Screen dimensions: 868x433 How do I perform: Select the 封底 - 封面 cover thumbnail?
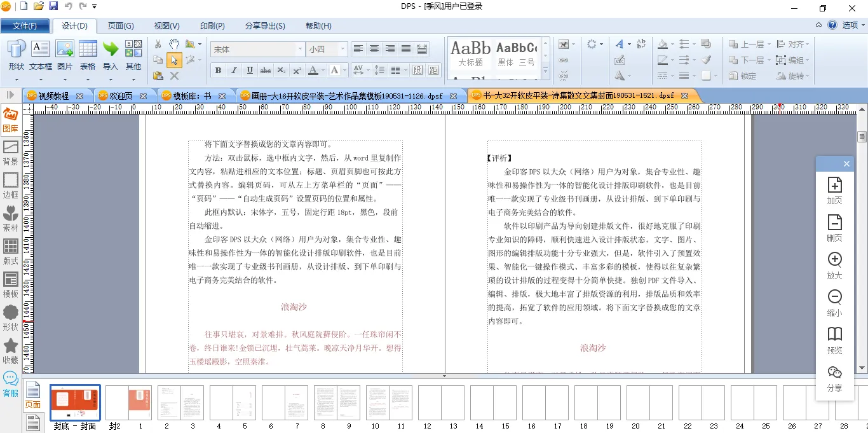[75, 403]
